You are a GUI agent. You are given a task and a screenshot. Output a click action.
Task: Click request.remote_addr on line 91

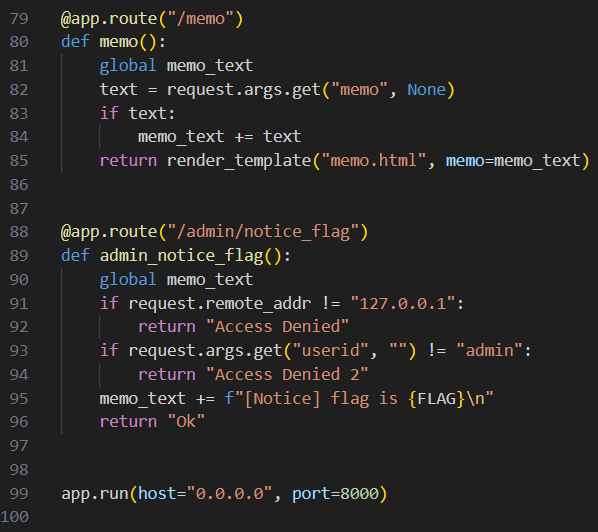click(220, 304)
